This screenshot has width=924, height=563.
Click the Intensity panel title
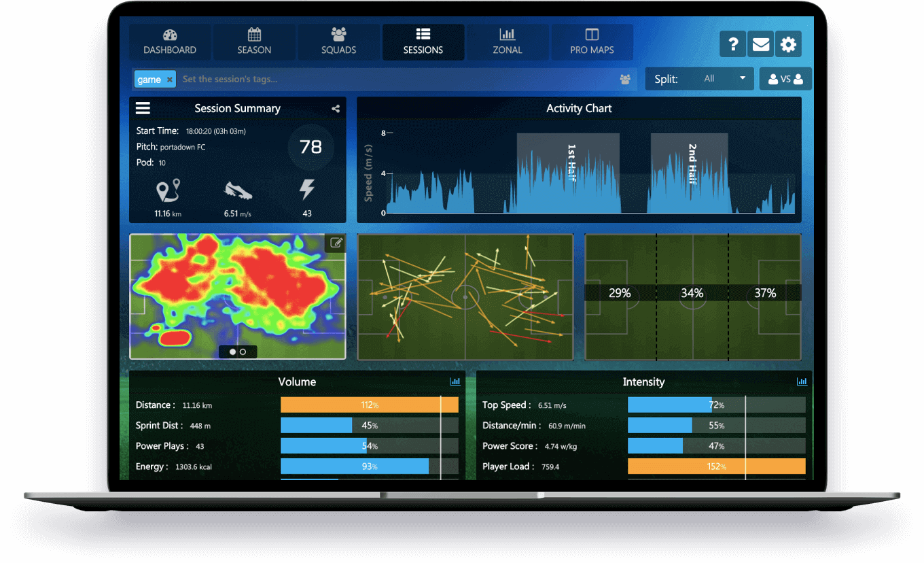pyautogui.click(x=643, y=381)
